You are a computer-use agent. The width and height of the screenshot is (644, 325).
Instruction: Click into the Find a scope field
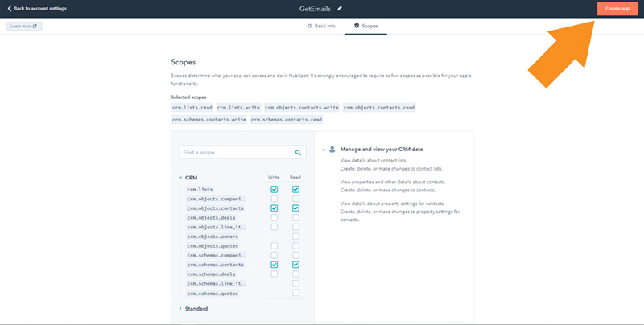pyautogui.click(x=243, y=152)
